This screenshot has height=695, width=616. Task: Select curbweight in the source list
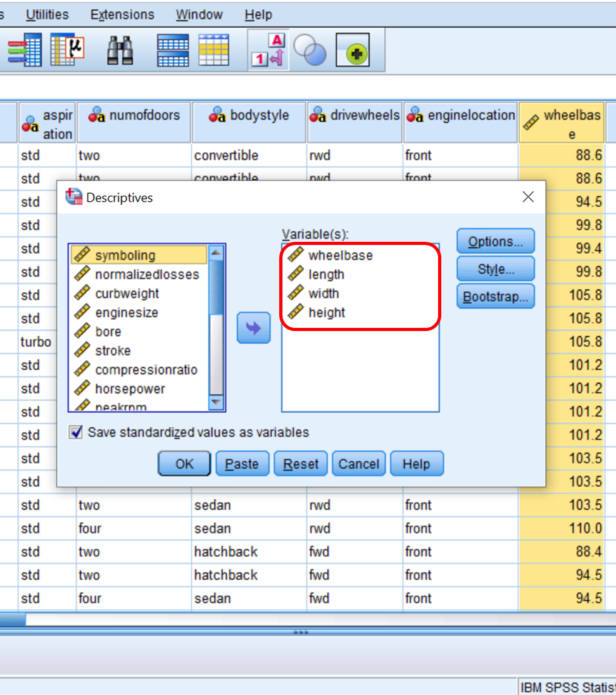click(139, 294)
